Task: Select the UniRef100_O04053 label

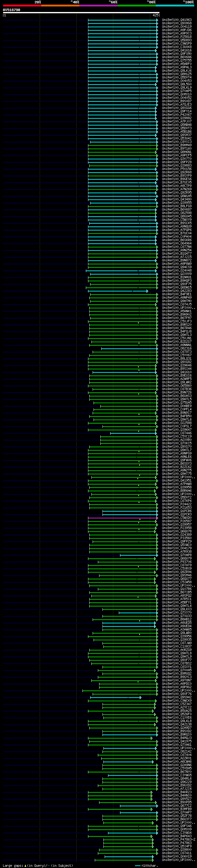Action: pos(177,81)
